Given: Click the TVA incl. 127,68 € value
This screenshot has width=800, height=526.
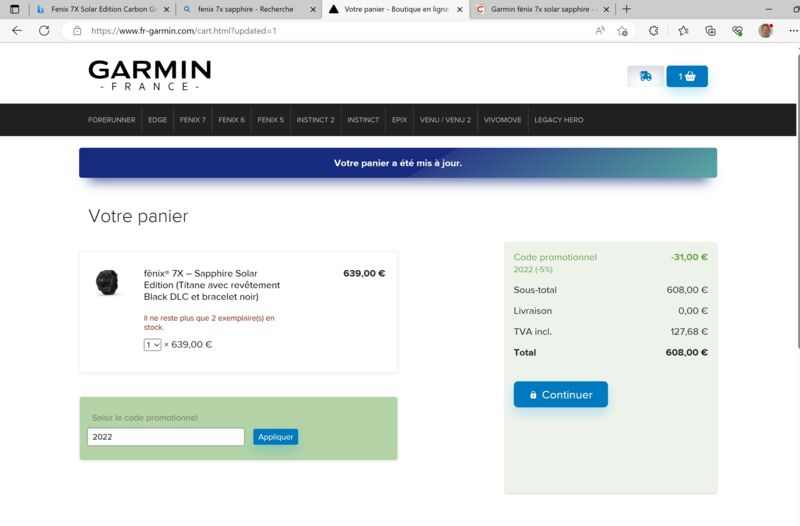Looking at the screenshot, I should click(x=689, y=332).
